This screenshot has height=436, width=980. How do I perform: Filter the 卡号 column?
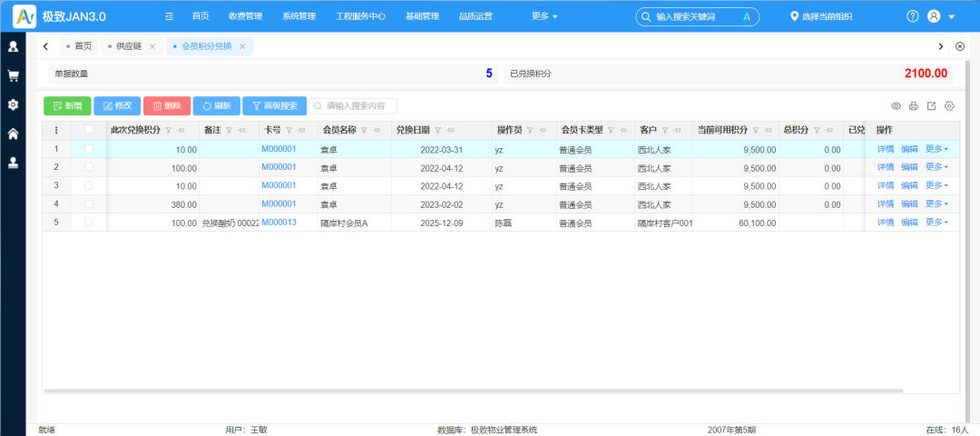289,130
